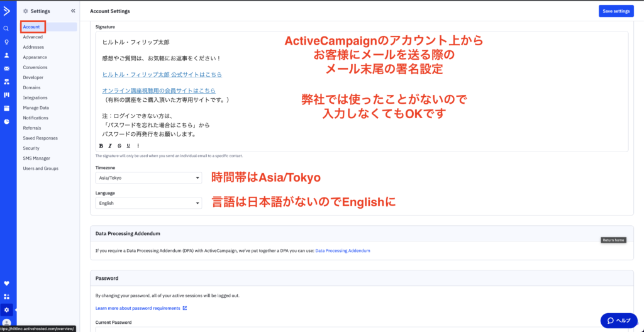Open the Language dropdown showing English
The width and height of the screenshot is (644, 332).
point(148,203)
